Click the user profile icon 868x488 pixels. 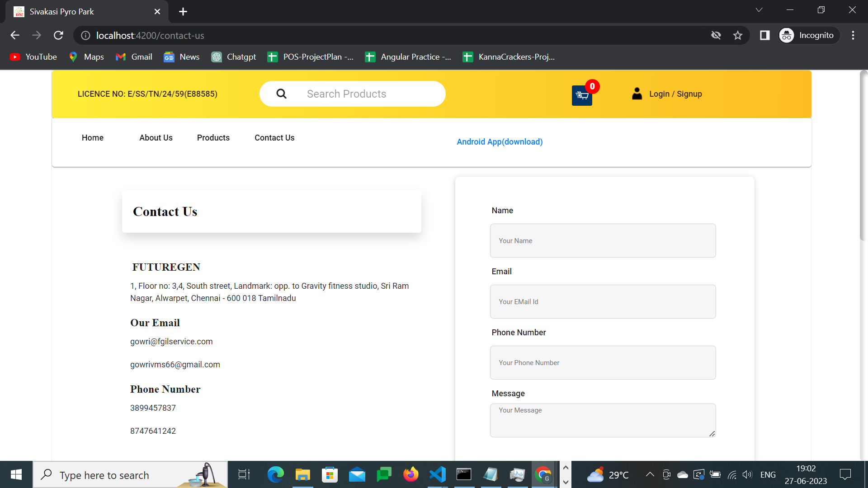click(637, 94)
